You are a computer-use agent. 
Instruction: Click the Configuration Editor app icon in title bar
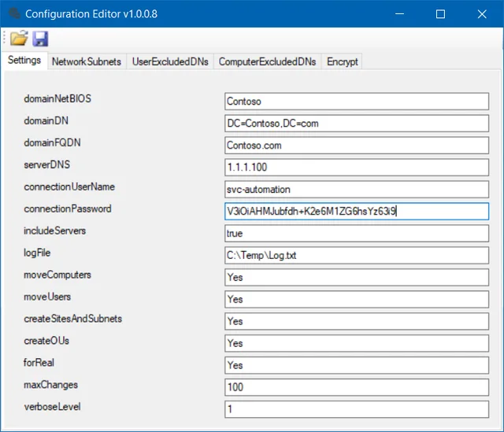(14, 13)
